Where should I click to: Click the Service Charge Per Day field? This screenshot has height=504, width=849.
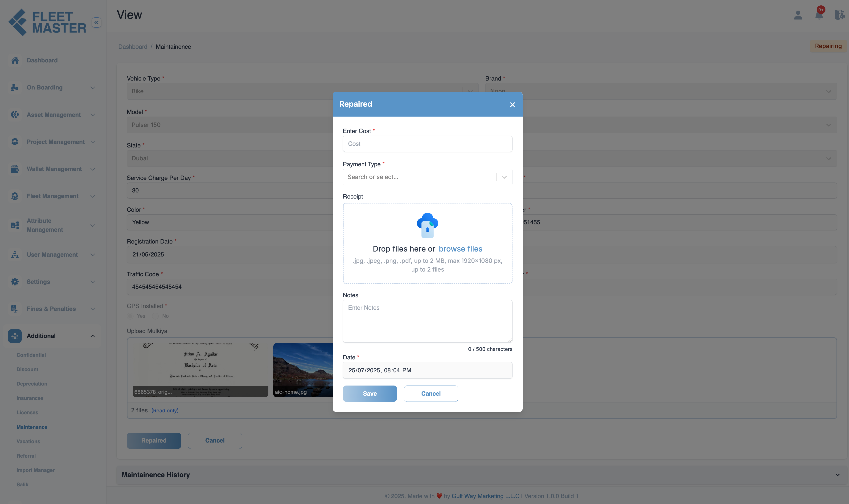click(230, 191)
